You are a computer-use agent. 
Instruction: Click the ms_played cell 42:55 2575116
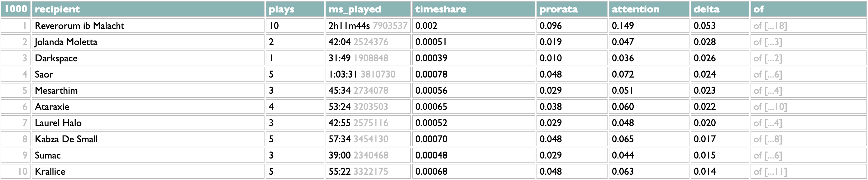pos(368,123)
